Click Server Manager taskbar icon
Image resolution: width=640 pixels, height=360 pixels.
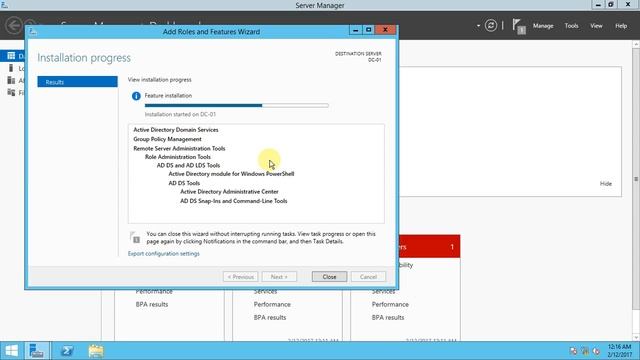[x=37, y=351]
